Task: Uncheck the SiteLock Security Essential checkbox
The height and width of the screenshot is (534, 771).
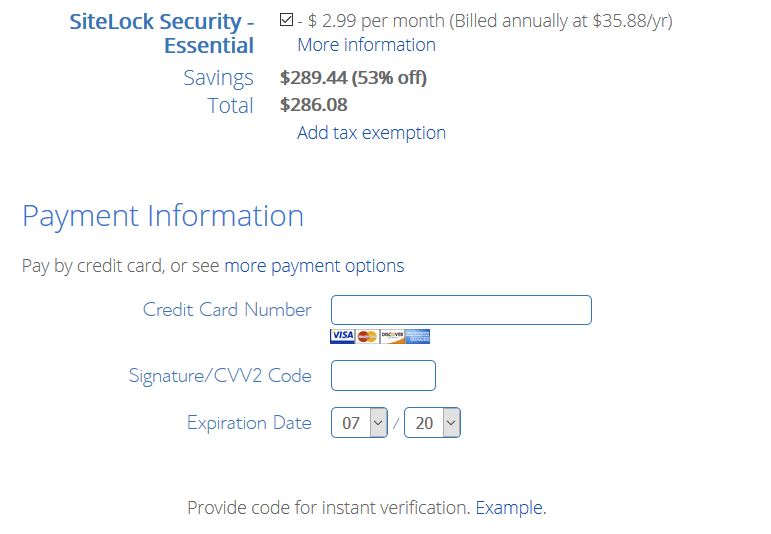Action: [286, 20]
